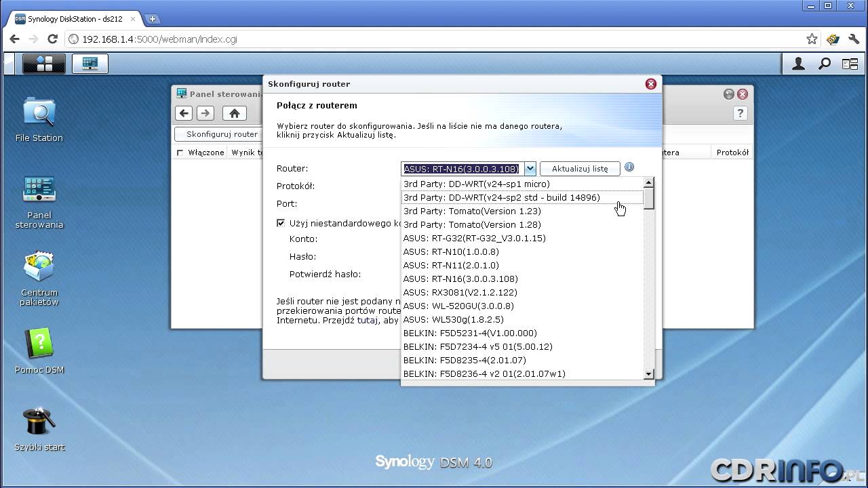Open the DSM main menu grid button
The width and height of the screenshot is (868, 488).
pos(44,64)
